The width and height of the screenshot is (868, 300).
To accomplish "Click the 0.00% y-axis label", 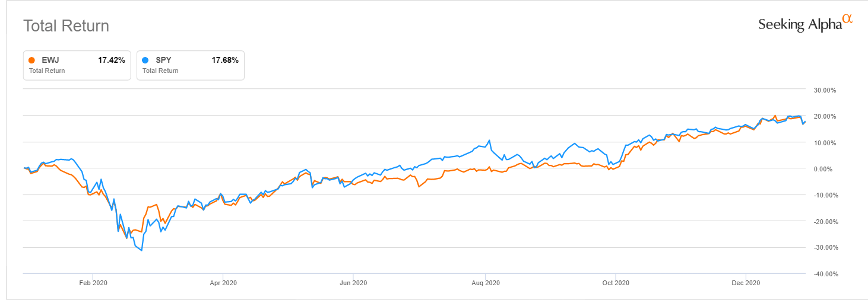I will point(825,169).
